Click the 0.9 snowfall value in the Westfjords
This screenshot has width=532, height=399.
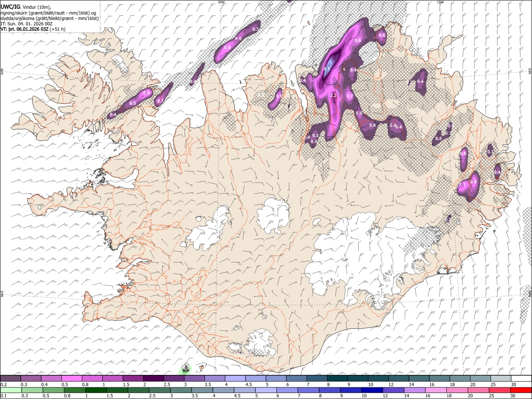click(x=146, y=93)
